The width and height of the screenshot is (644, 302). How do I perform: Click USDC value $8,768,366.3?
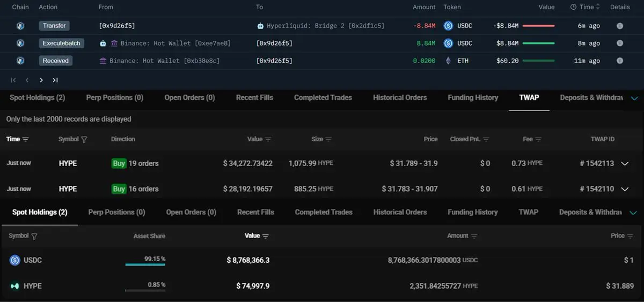coord(248,260)
